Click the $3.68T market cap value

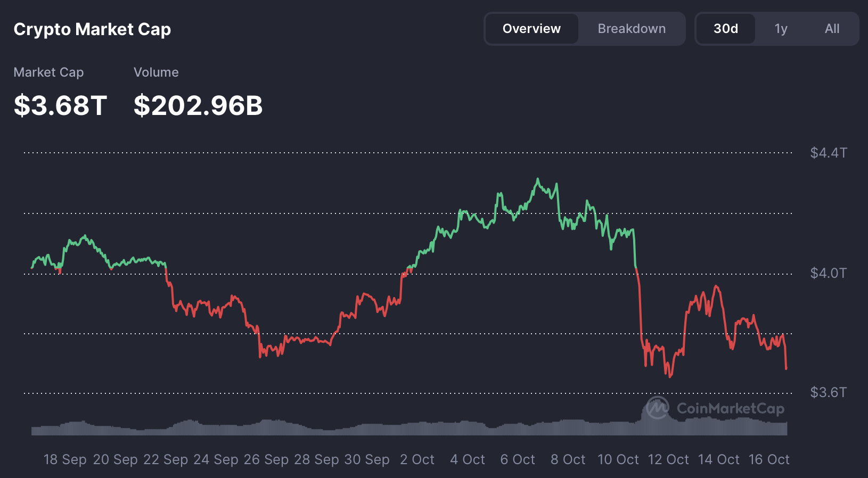[60, 105]
